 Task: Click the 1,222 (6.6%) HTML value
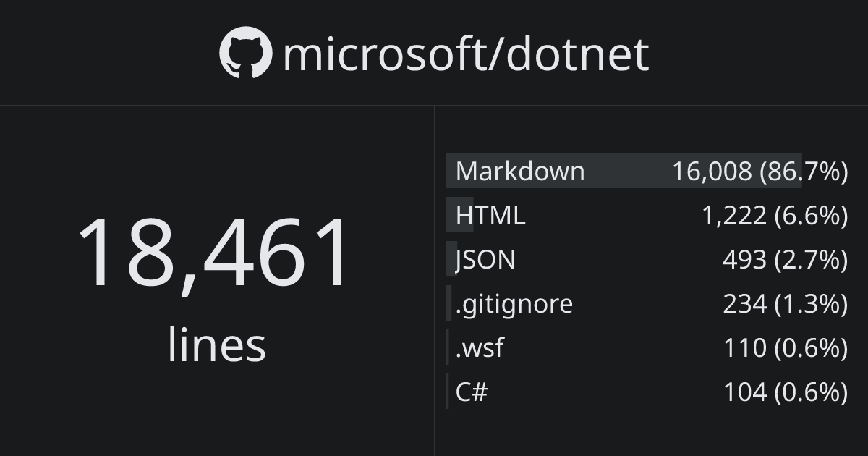775,216
